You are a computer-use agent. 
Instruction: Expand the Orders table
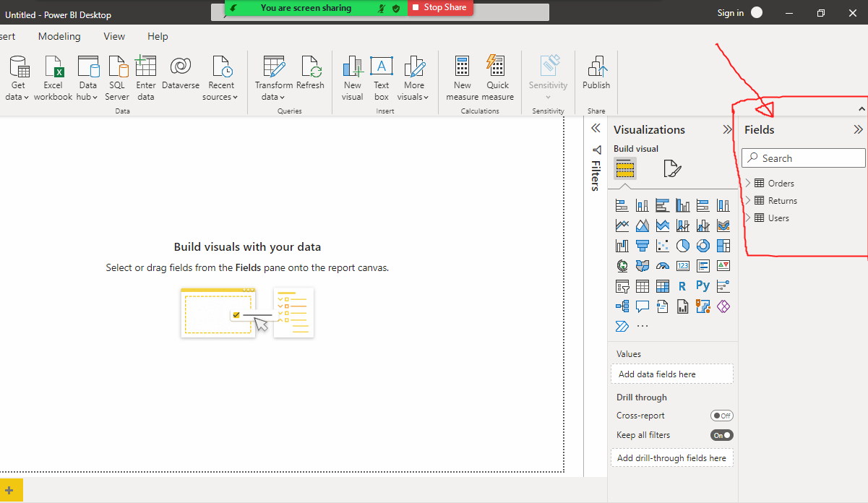748,183
